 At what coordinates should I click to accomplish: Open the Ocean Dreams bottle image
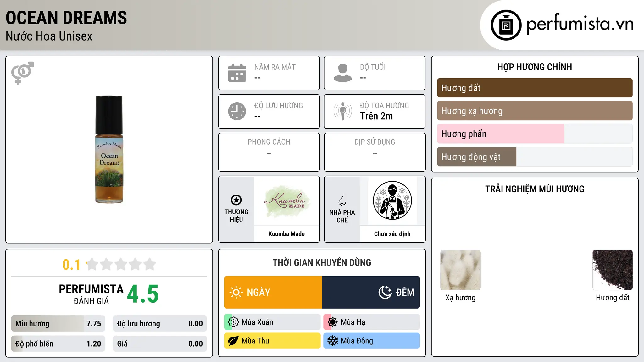point(109,149)
